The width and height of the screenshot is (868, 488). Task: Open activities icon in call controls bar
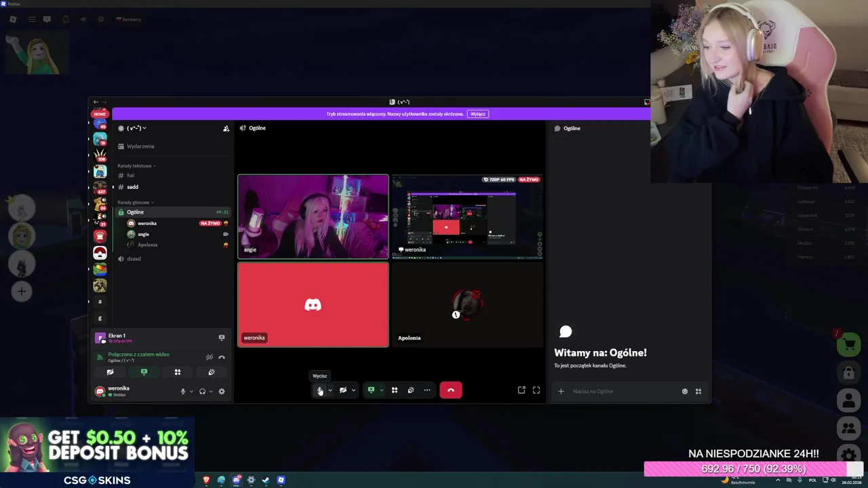point(394,390)
